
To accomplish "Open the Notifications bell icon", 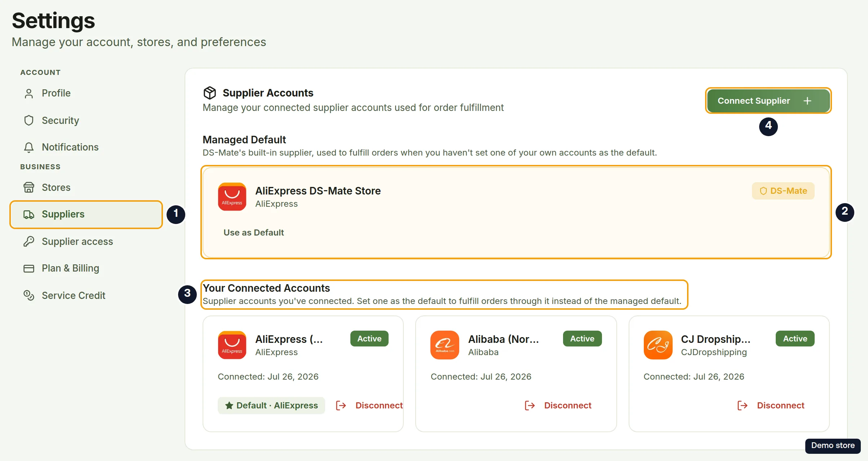I will 29,147.
